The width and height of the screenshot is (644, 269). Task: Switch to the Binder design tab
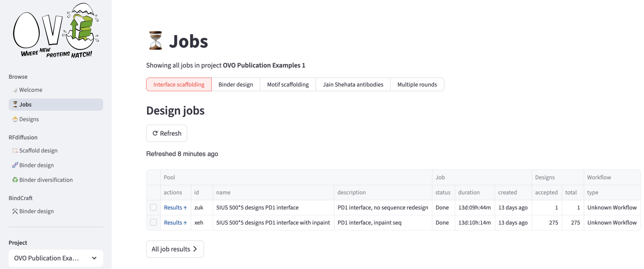(235, 85)
